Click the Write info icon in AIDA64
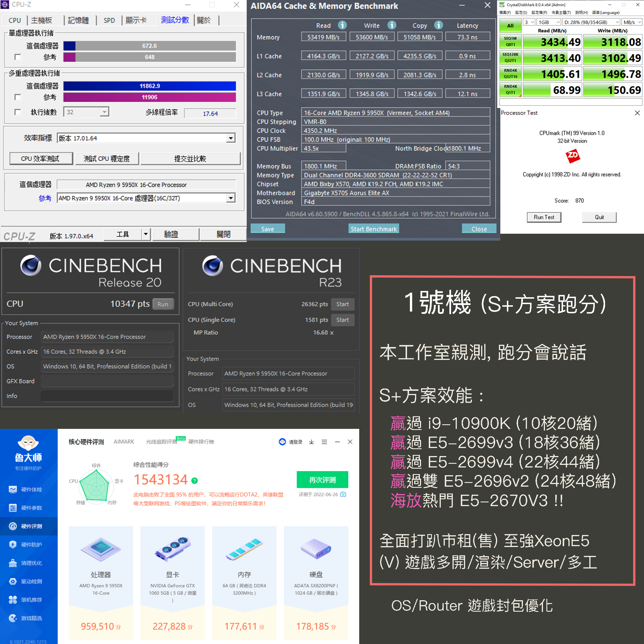The width and height of the screenshot is (644, 644). click(x=392, y=25)
